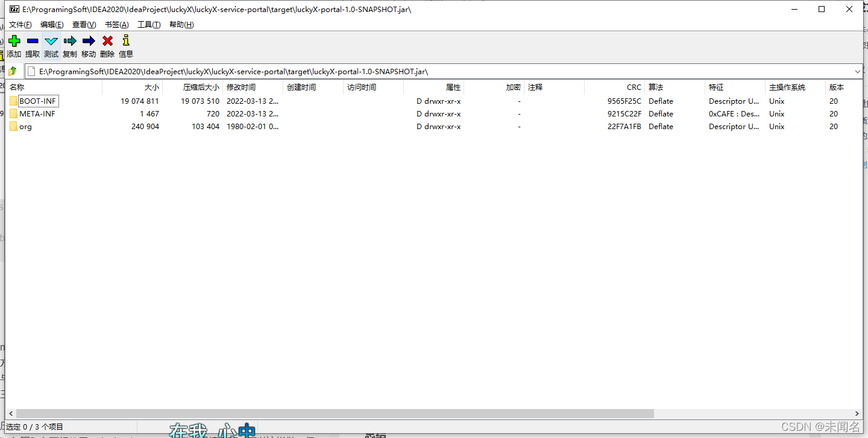Click compressed size 19 073 510
Screen dimensions: 868x438
[x=200, y=101]
